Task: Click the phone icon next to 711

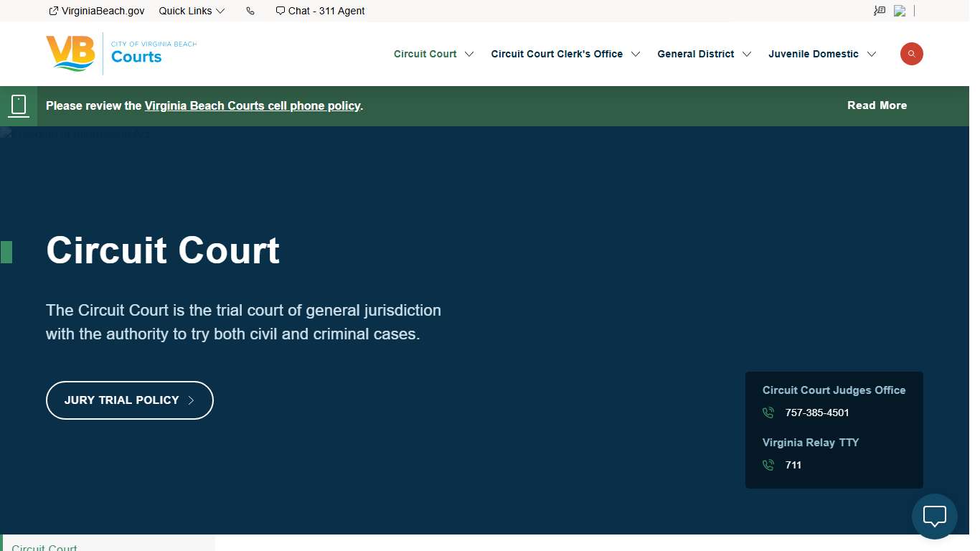Action: [768, 465]
